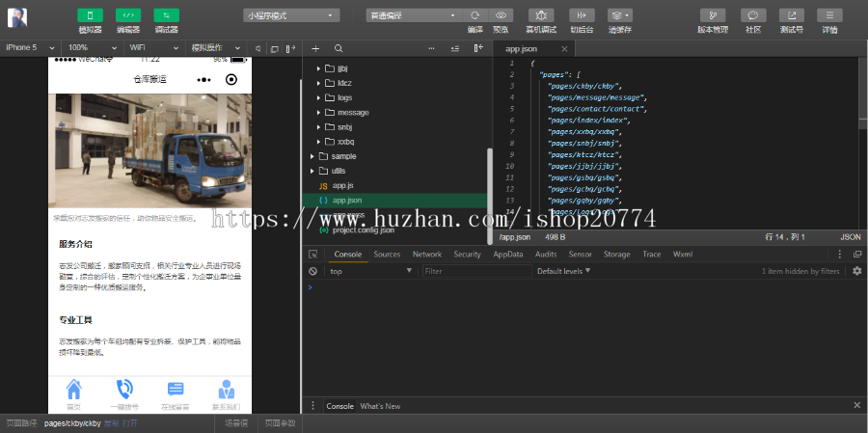Click the inspect element picker icon
The width and height of the screenshot is (868, 433).
(313, 255)
